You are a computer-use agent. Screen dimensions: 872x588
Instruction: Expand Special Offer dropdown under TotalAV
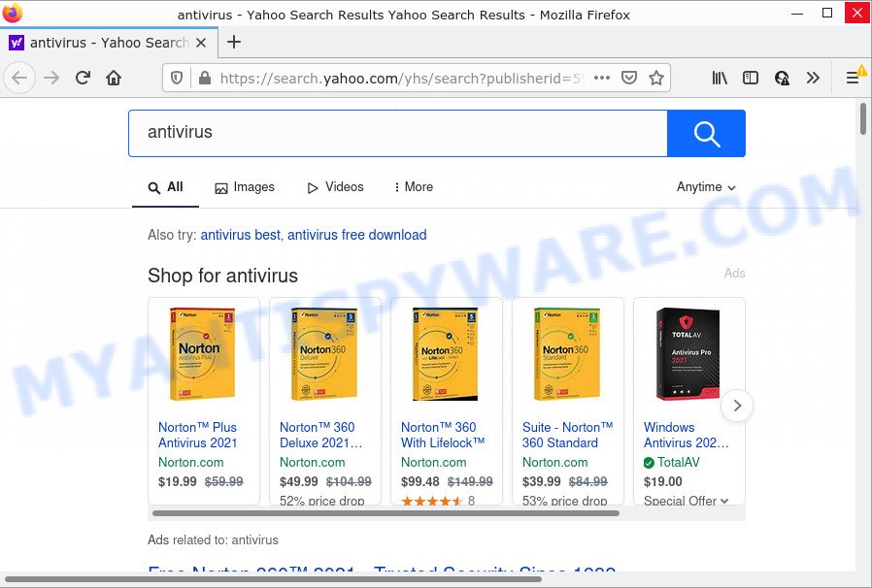pyautogui.click(x=686, y=501)
